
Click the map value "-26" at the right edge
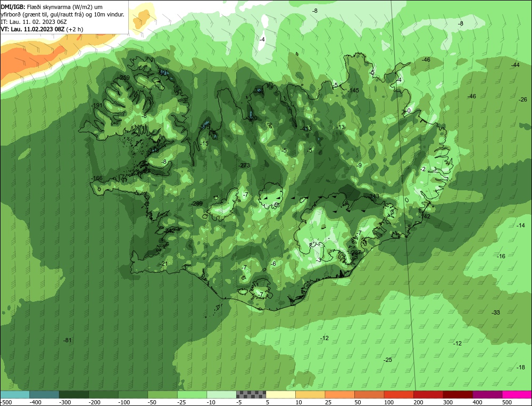pyautogui.click(x=523, y=99)
